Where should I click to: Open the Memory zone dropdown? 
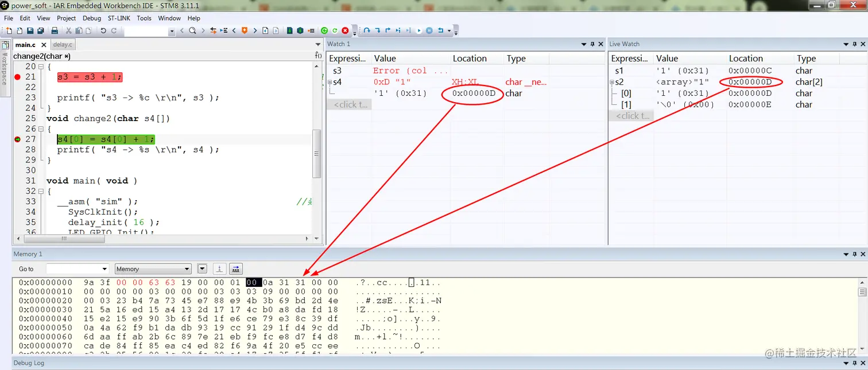point(187,269)
